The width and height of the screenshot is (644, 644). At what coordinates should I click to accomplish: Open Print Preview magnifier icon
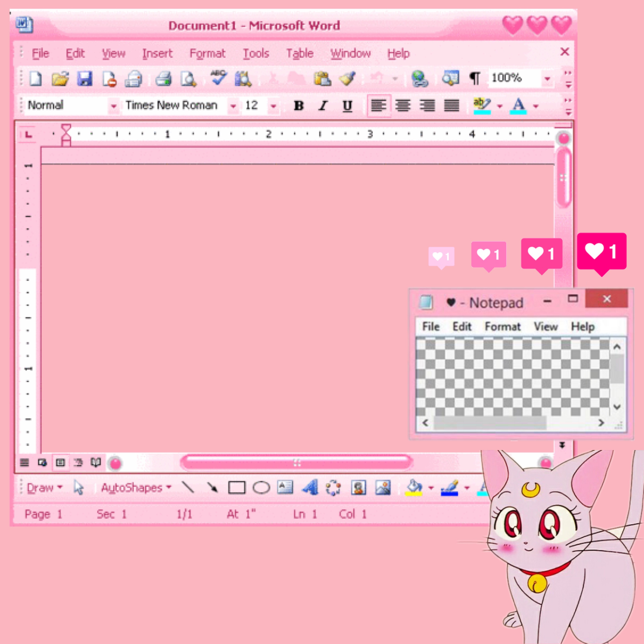point(188,79)
